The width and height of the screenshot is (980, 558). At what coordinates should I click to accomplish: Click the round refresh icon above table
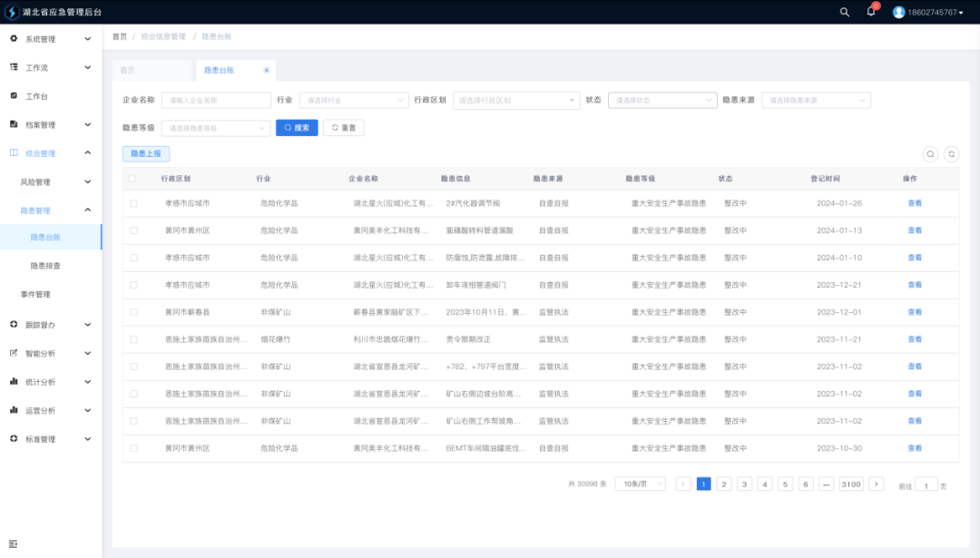(951, 154)
